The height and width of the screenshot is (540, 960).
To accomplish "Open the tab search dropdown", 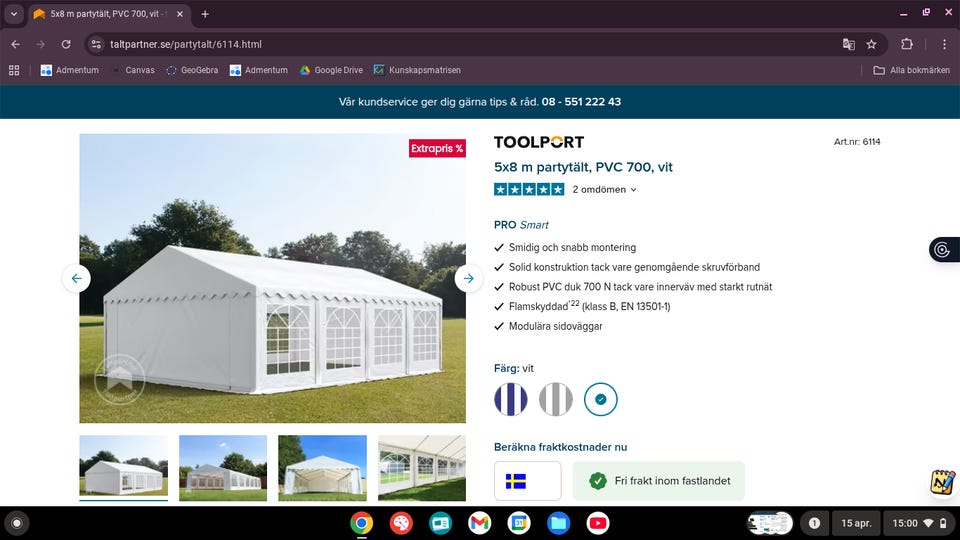I will (x=13, y=13).
